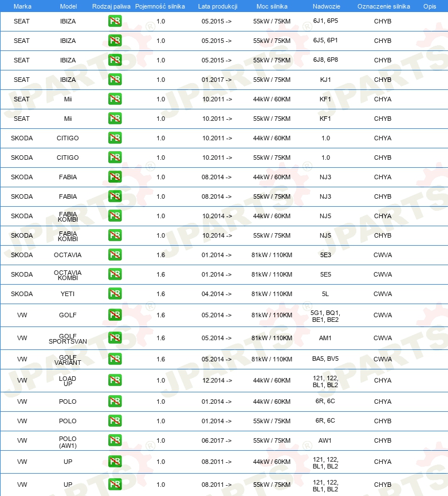
Task: Click the Opis column header
Action: coord(430,6)
